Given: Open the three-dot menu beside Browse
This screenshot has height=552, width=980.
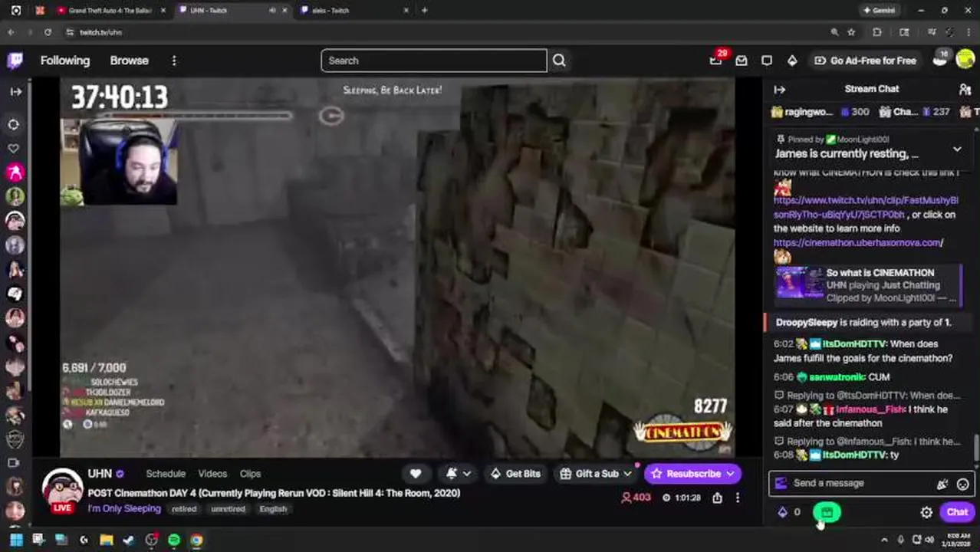Looking at the screenshot, I should tap(174, 61).
